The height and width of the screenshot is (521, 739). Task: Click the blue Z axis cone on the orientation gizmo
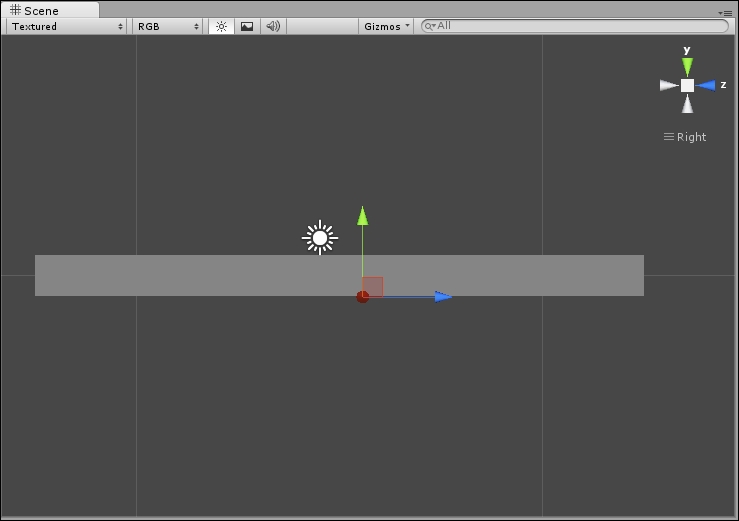tap(706, 85)
